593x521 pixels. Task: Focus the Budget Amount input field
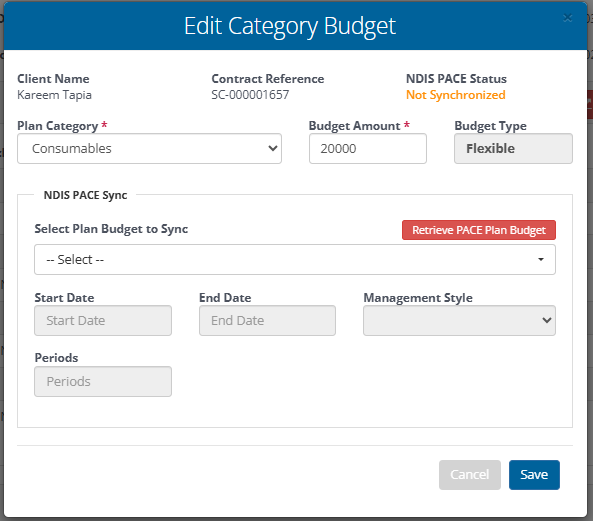pos(368,149)
